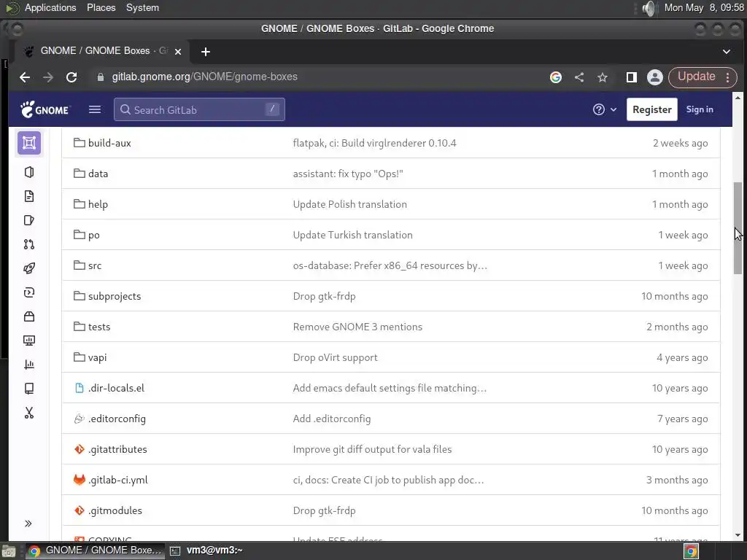Open Packages and registries icon in sidebar
The image size is (747, 560).
[x=29, y=316]
